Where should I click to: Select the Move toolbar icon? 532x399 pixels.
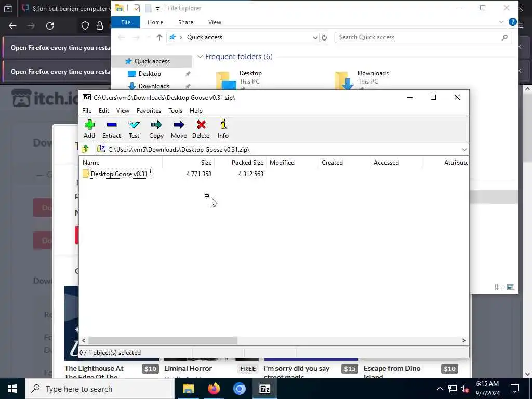pyautogui.click(x=179, y=129)
